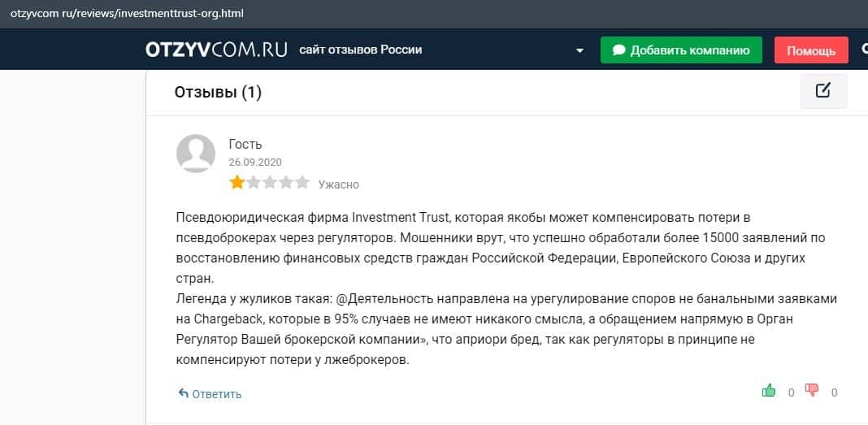
Task: Click the reply arrow icon
Action: [183, 394]
